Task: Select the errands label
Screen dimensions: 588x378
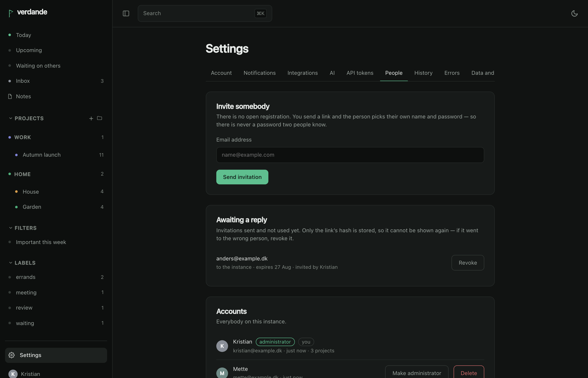Action: (56, 277)
